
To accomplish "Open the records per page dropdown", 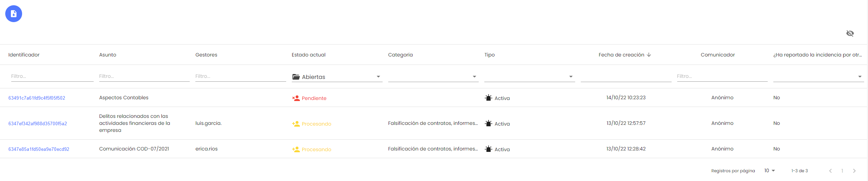I will pyautogui.click(x=769, y=171).
